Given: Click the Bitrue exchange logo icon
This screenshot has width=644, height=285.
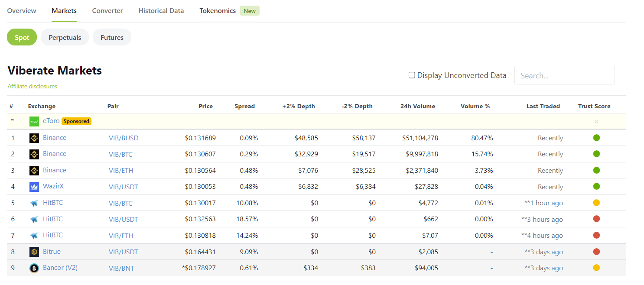Looking at the screenshot, I should (x=34, y=252).
